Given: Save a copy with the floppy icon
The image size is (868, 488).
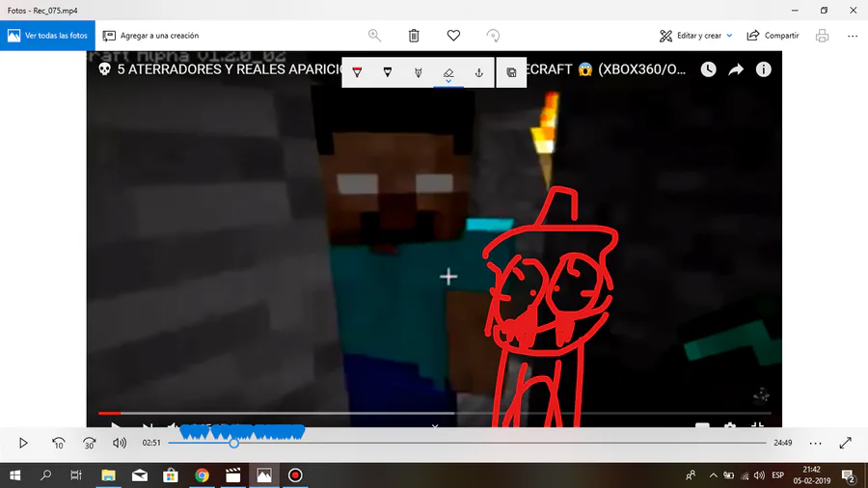Looking at the screenshot, I should point(511,72).
